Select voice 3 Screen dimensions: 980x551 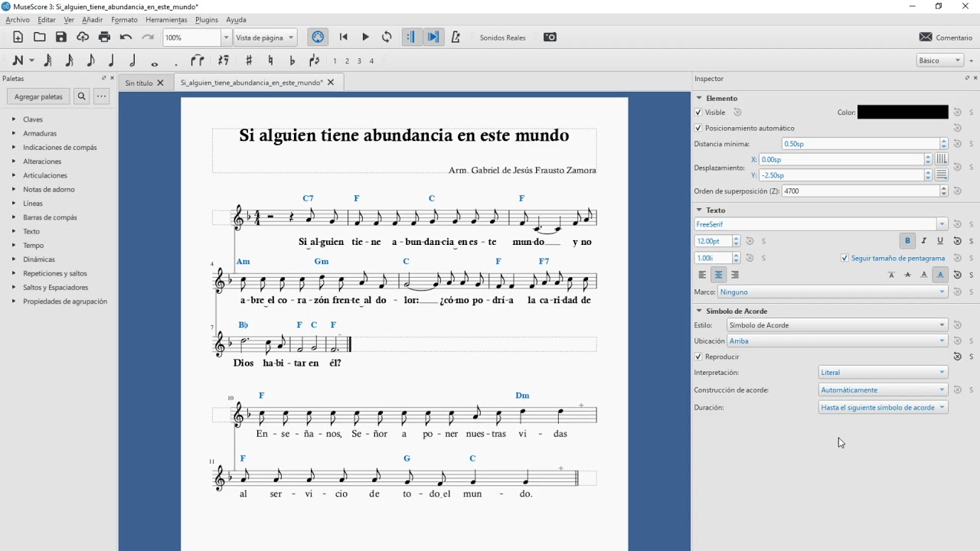(359, 60)
